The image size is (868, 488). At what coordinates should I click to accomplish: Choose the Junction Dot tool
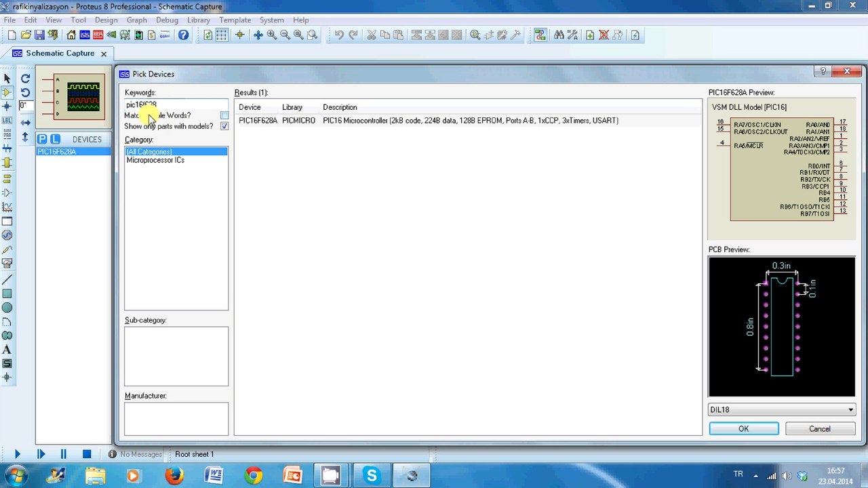(x=7, y=106)
